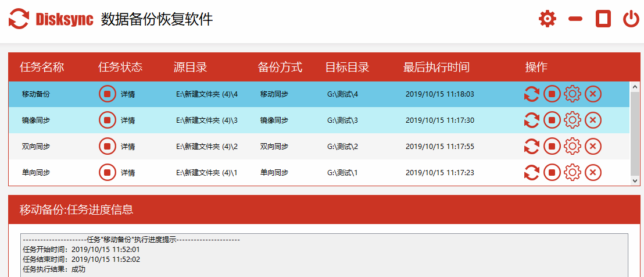
Task: Click timestamp 2019/10/15 11:18:03
Action: (x=440, y=94)
